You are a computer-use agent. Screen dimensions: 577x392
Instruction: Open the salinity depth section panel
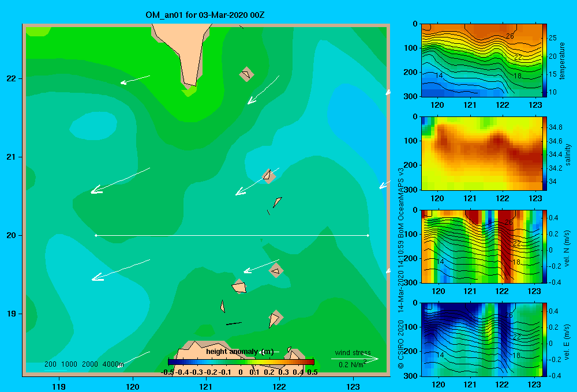point(481,153)
